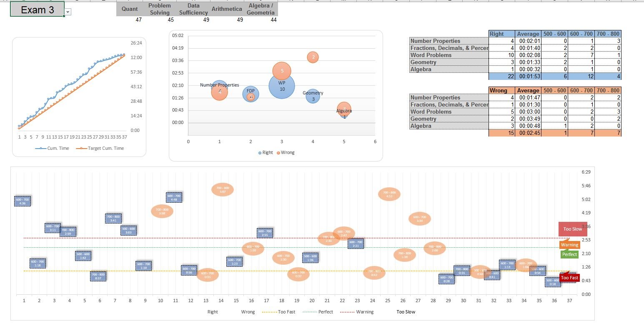Select the orange 3:34 data marker

(x=420, y=219)
